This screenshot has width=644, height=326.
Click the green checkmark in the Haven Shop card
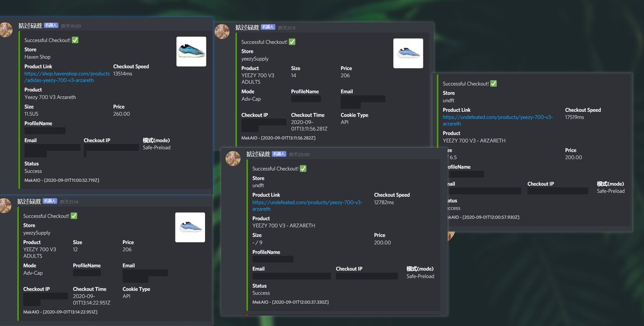tap(75, 40)
